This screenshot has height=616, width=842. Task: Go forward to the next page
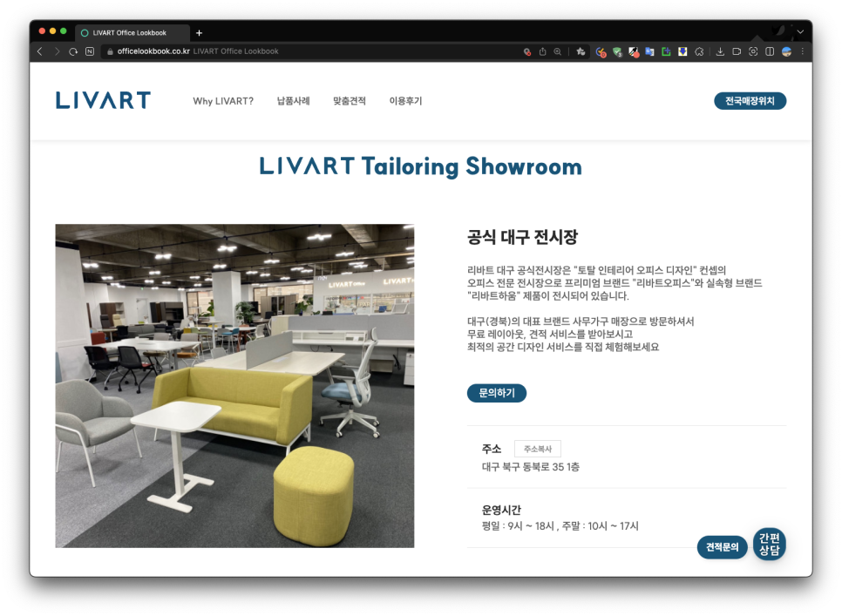pyautogui.click(x=57, y=51)
